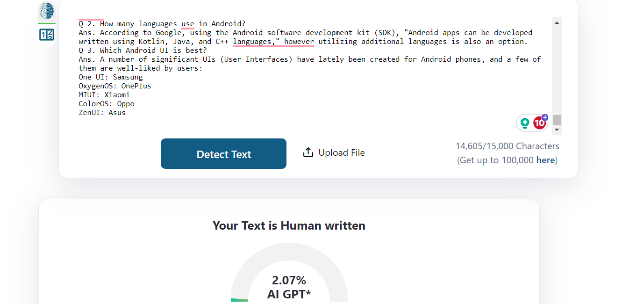Show the red 10 Grammarly alerts badge
Viewport: 644px width, 304px height.
click(539, 123)
